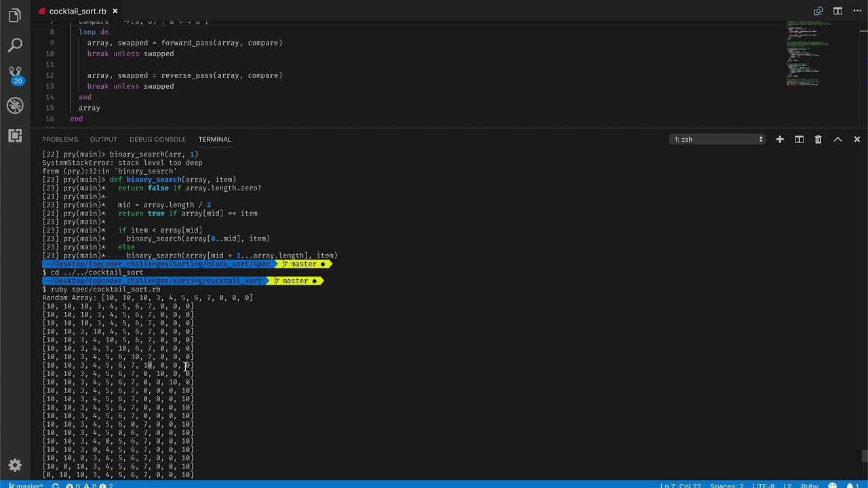Close the terminal panel

(857, 139)
